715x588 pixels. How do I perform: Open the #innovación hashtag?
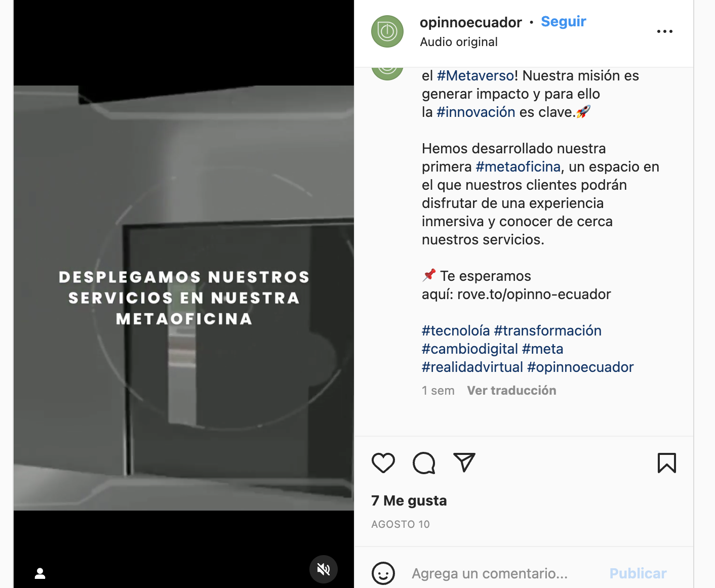pos(476,112)
